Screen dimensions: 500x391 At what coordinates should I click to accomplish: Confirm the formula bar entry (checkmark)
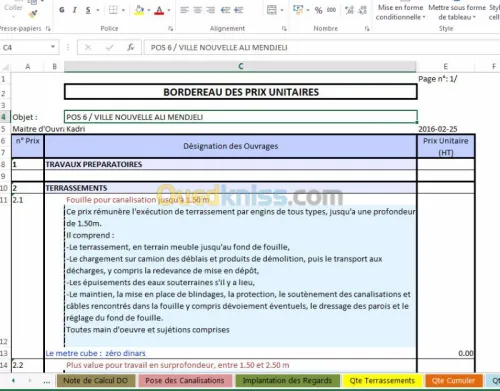(109, 48)
